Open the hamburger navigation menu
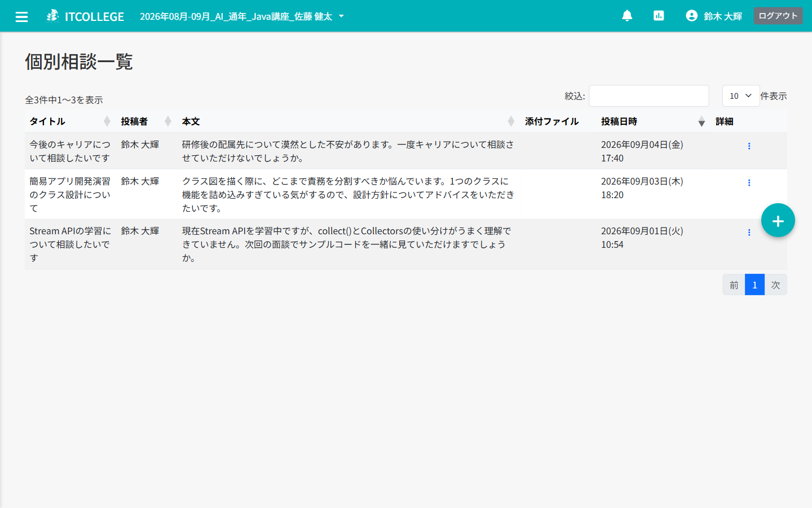The width and height of the screenshot is (812, 508). [x=21, y=16]
